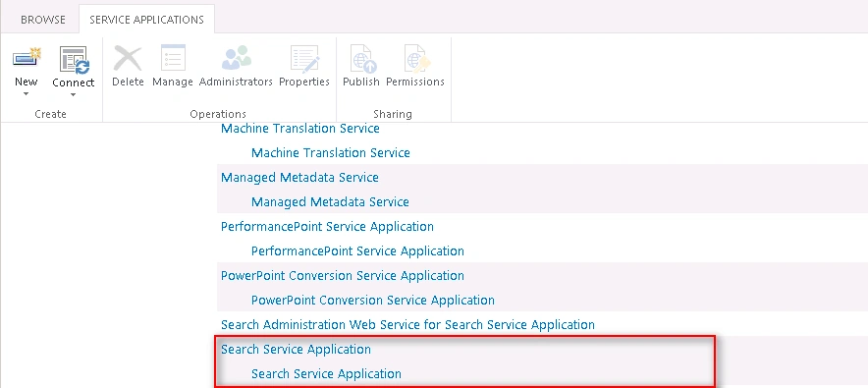Click the Connect ribbon icon

74,59
